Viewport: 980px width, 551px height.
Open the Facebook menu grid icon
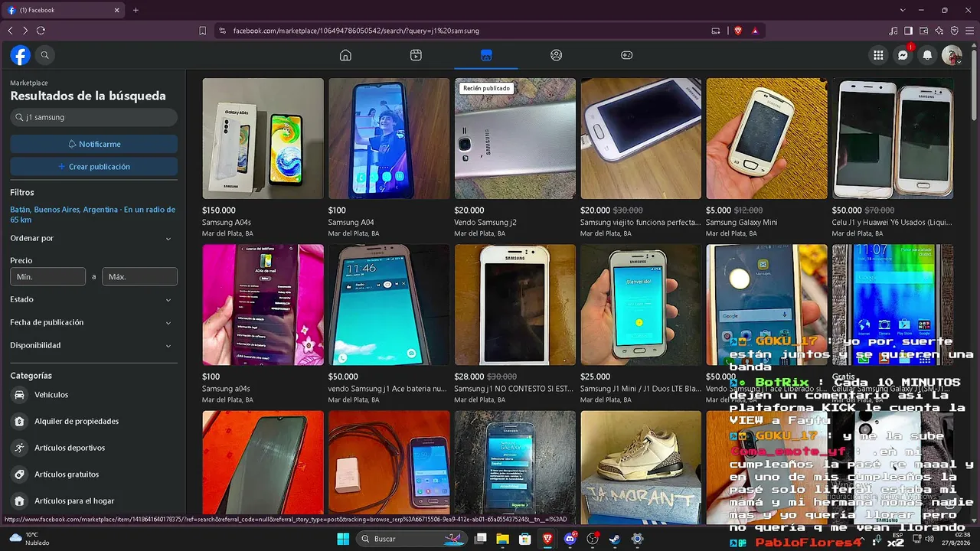[878, 55]
